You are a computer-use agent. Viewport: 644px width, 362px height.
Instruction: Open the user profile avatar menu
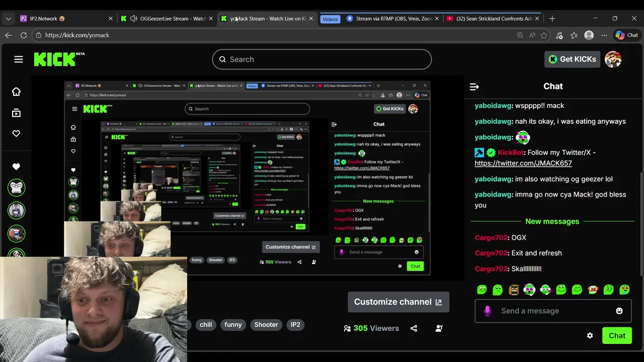(x=613, y=59)
